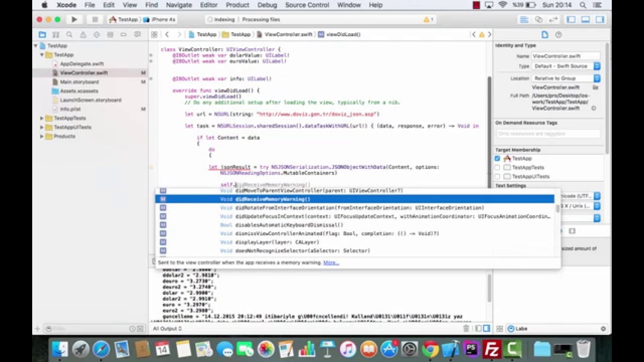Open Safari from the Dock
The width and height of the screenshot is (644, 362).
101,348
